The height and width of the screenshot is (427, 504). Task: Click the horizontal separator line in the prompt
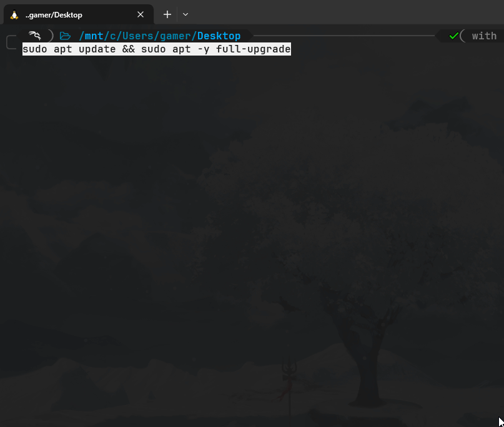[x=343, y=36]
